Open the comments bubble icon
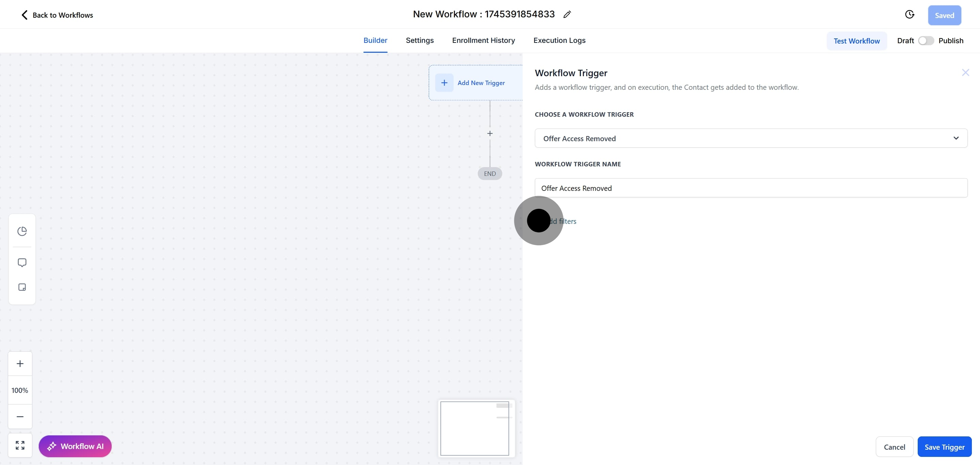Image resolution: width=980 pixels, height=465 pixels. (x=22, y=263)
